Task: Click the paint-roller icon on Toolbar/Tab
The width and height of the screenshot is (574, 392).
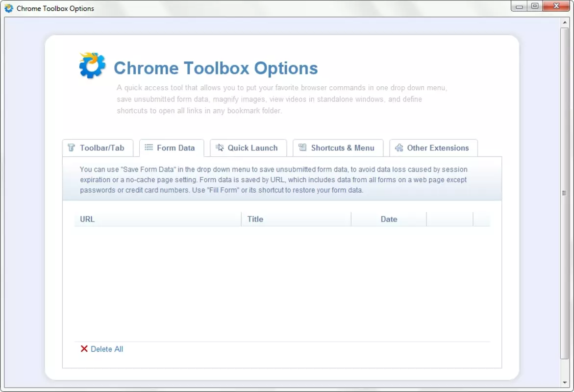Action: point(72,147)
